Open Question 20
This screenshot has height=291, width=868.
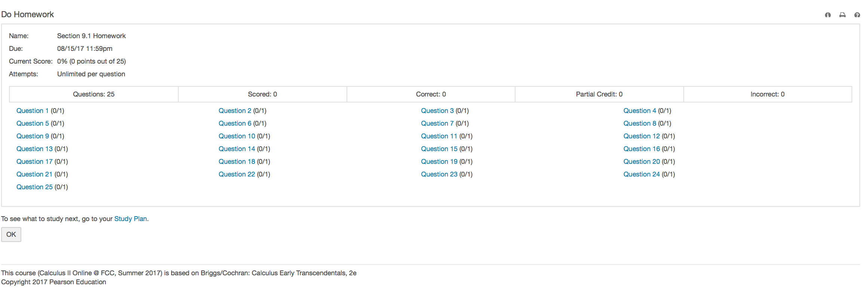click(641, 162)
